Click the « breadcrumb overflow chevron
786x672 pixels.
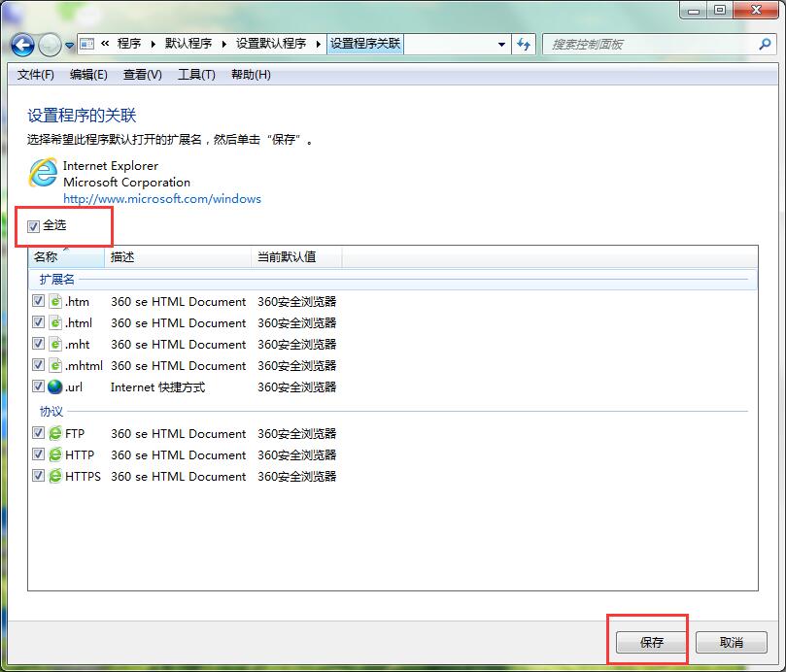point(105,44)
